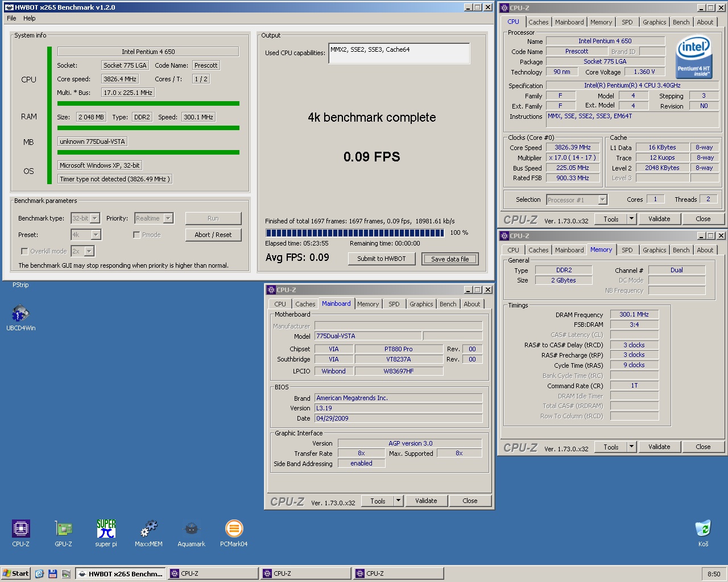The height and width of the screenshot is (582, 728).
Task: Open the Processor #1 selection dropdown
Action: (x=602, y=199)
